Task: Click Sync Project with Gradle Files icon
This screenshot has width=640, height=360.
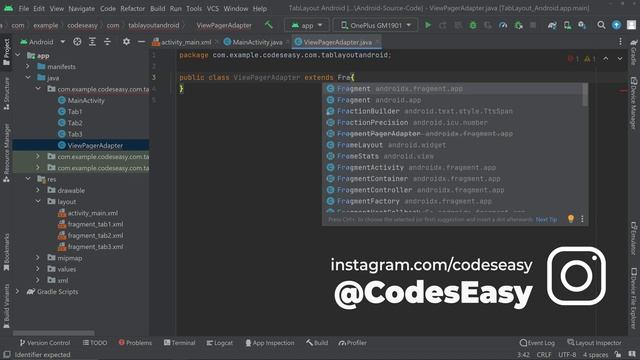Action: 552,25
